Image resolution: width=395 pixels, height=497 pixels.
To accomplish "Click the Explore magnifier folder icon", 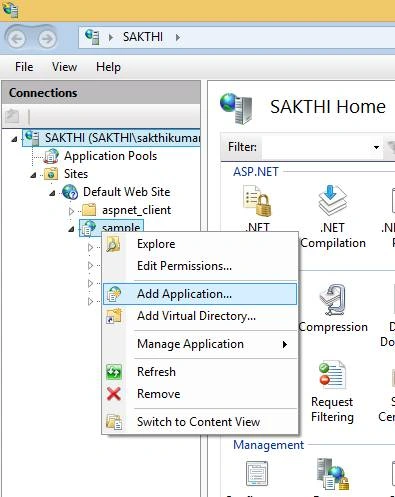I will pos(114,244).
